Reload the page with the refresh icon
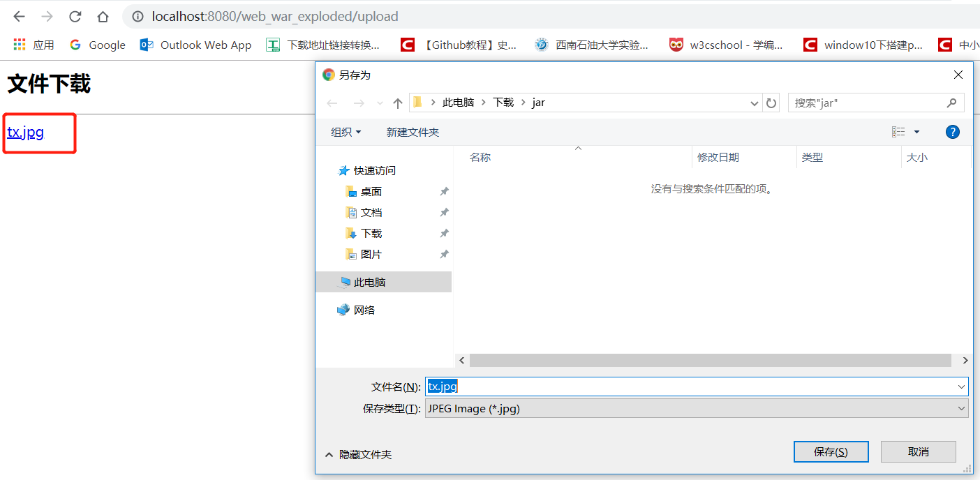Screen dimensions: 980x480 [75, 17]
